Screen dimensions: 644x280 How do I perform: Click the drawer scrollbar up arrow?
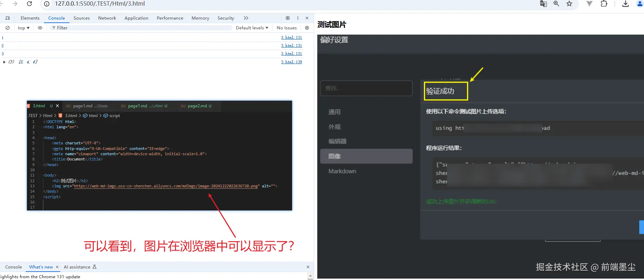tap(310, 276)
